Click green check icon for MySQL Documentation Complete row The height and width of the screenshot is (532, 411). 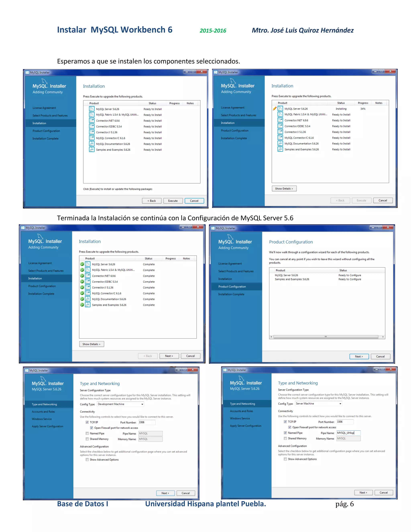[x=82, y=299]
